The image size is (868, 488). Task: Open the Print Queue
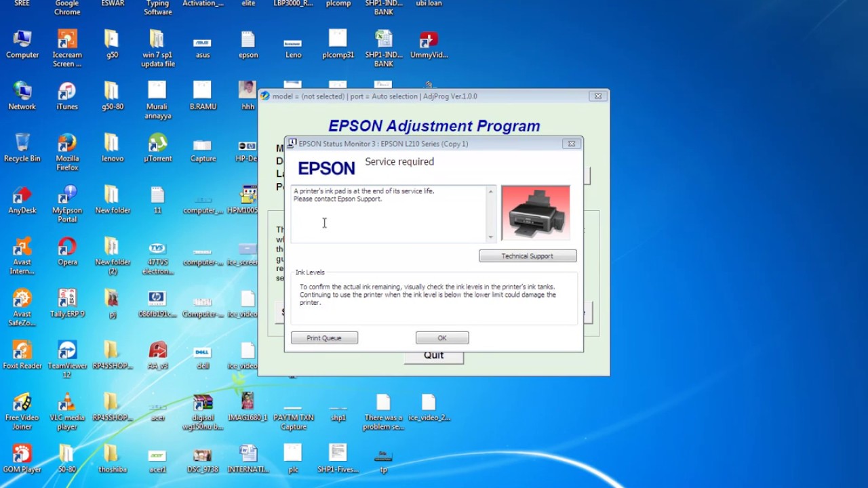click(324, 338)
